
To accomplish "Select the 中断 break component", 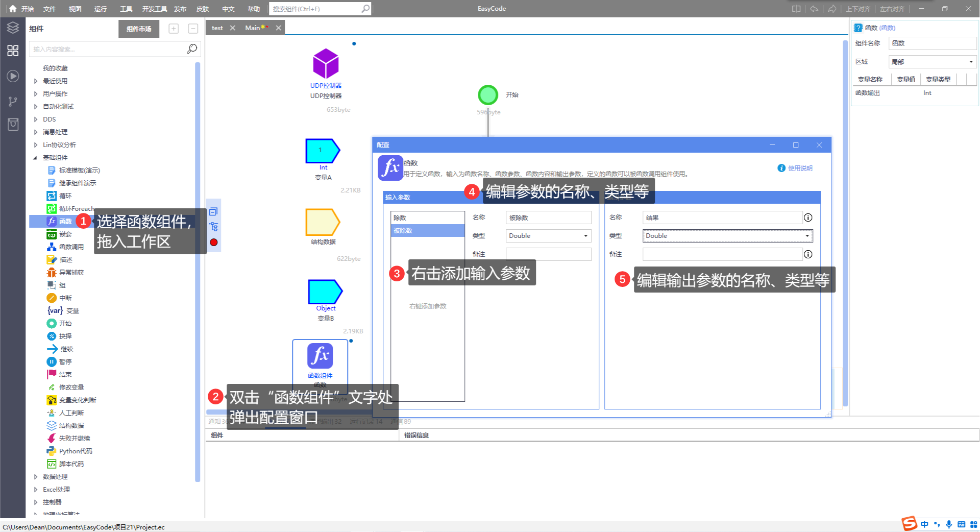I will coord(60,298).
